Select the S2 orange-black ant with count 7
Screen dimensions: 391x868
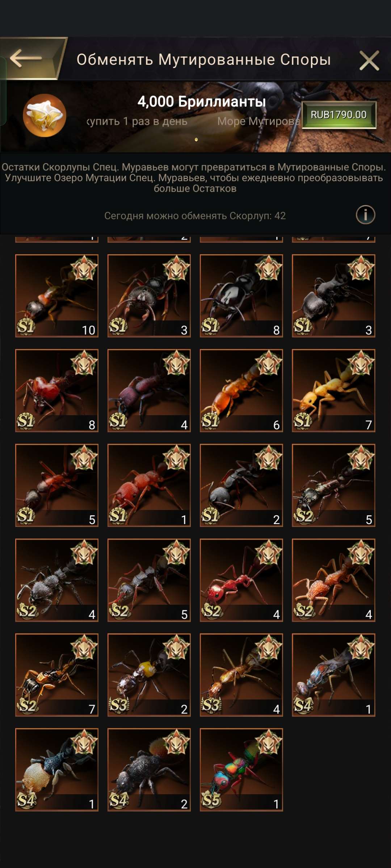click(57, 675)
